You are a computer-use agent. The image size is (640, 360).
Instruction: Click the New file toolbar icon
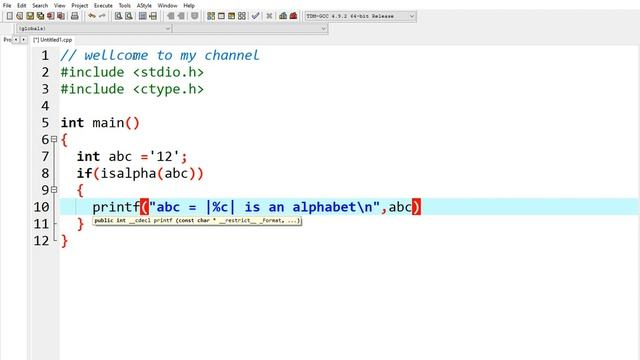tap(9, 16)
